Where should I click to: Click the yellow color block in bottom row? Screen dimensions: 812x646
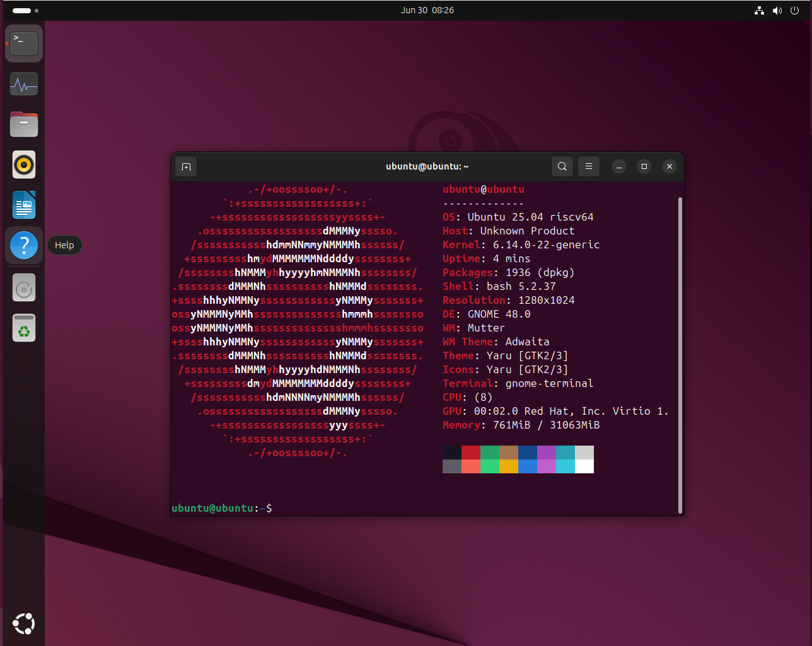(x=509, y=466)
